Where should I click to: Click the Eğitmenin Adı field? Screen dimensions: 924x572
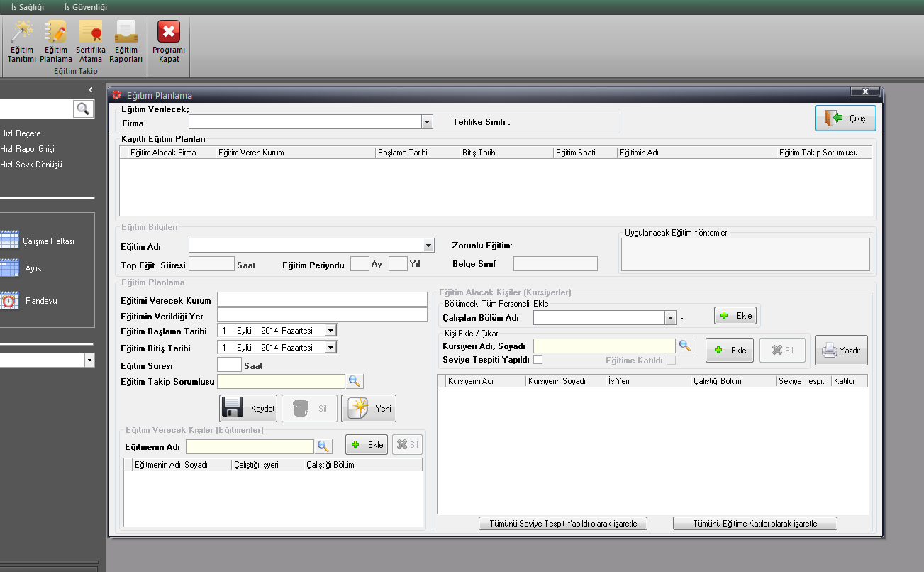click(250, 446)
